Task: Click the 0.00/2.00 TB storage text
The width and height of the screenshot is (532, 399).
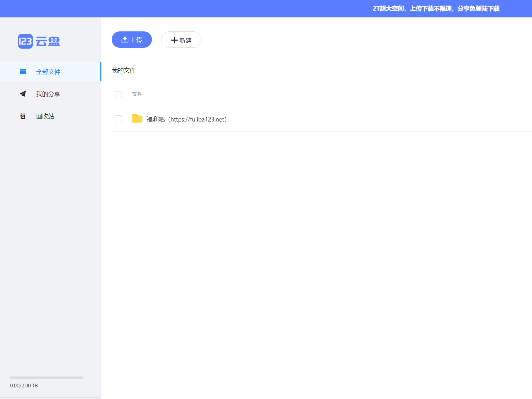Action: point(24,385)
